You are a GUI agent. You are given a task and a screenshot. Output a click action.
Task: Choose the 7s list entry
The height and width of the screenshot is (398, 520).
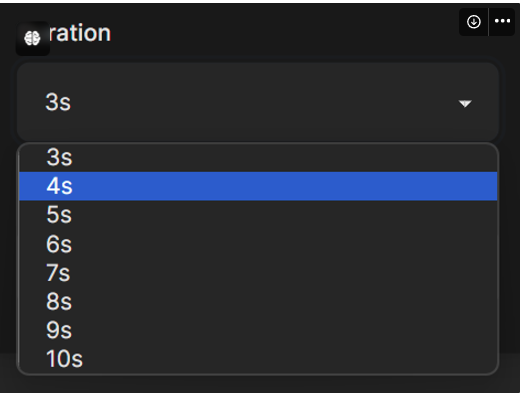click(x=258, y=273)
